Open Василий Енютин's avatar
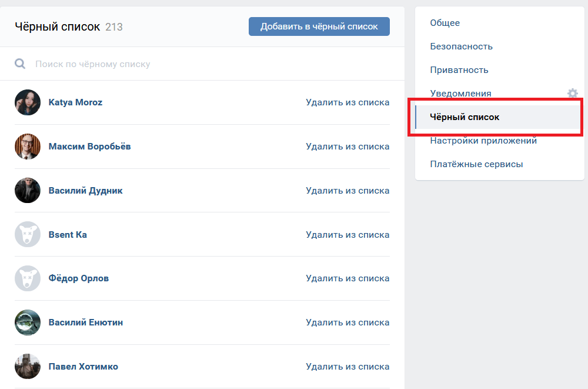The height and width of the screenshot is (389, 588). coord(28,322)
